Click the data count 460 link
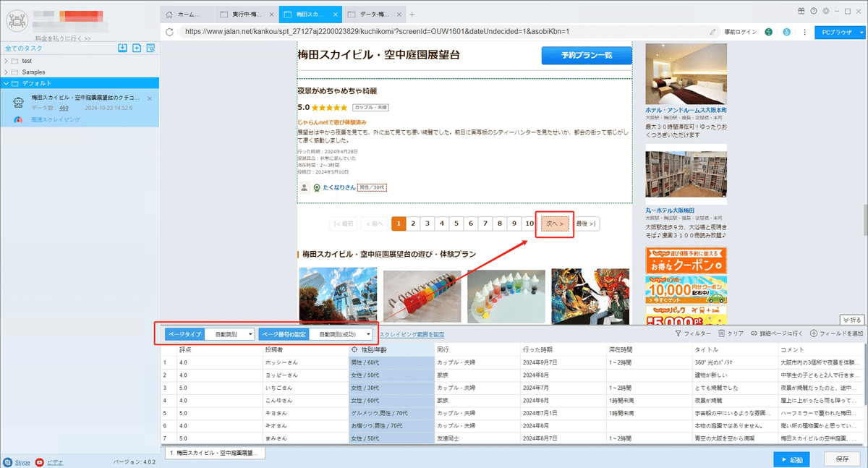Screen dimensions: 868x468 (64, 107)
